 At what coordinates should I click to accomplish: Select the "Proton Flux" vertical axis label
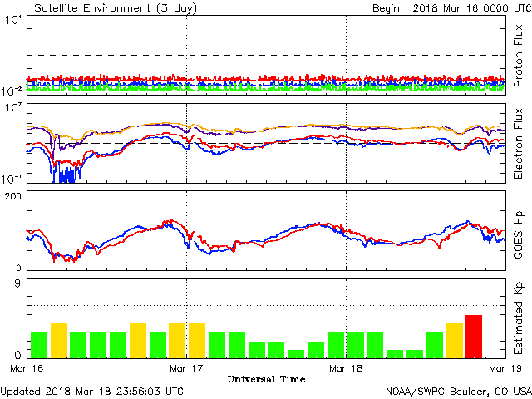pos(518,56)
